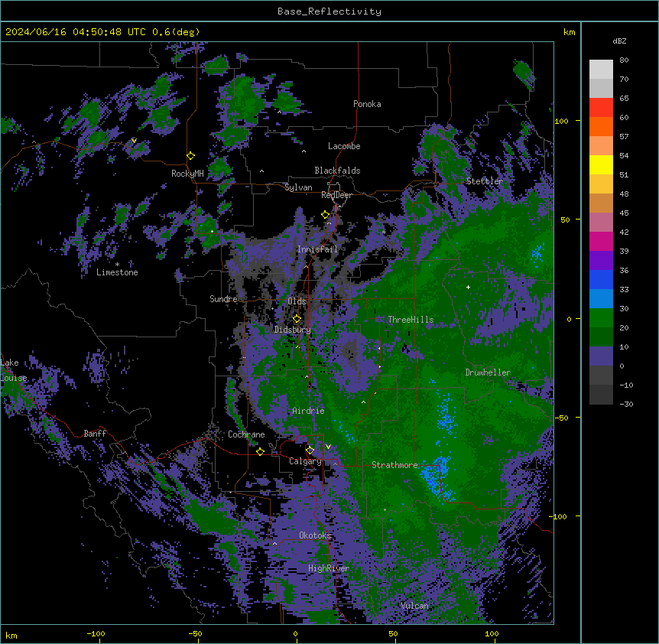Click the Stettler city label

tap(485, 181)
